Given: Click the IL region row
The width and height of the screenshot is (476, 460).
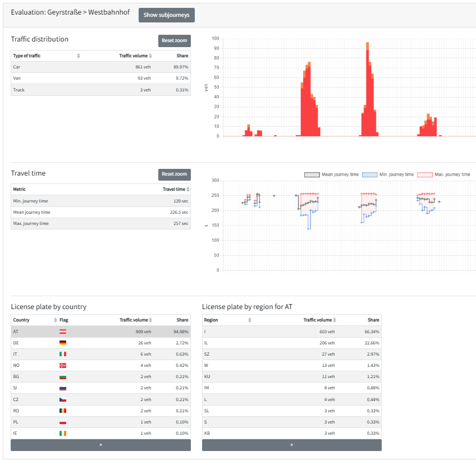Looking at the screenshot, I should [x=292, y=343].
